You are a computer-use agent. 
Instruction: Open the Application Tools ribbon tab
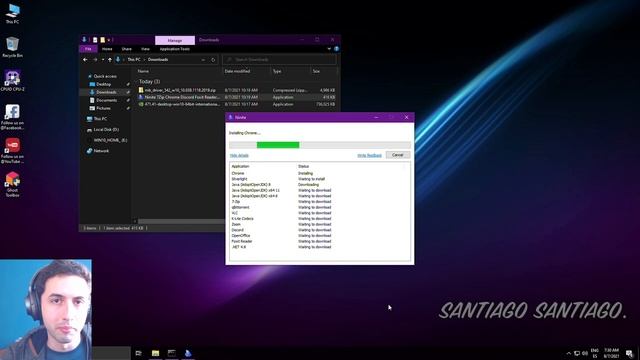click(x=175, y=49)
